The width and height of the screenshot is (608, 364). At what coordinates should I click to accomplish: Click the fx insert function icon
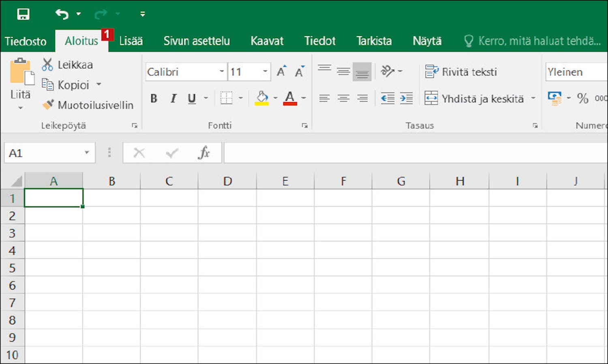click(x=204, y=153)
